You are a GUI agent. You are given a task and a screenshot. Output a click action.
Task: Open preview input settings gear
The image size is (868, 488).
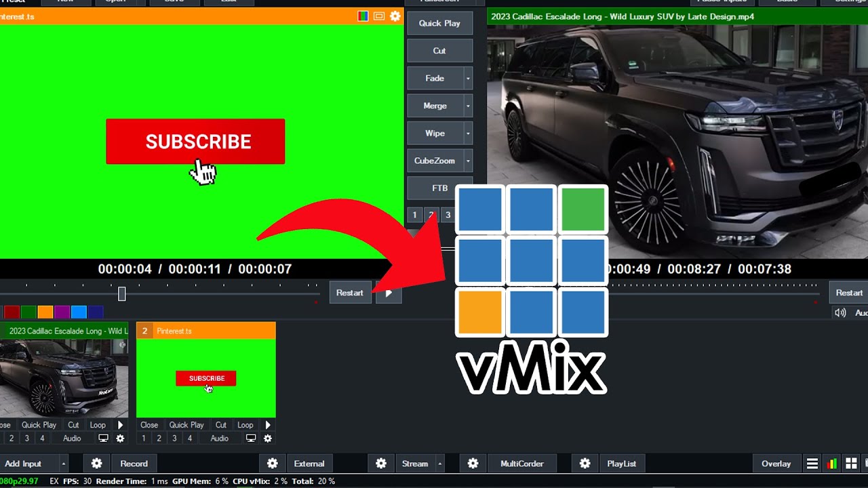(x=395, y=16)
